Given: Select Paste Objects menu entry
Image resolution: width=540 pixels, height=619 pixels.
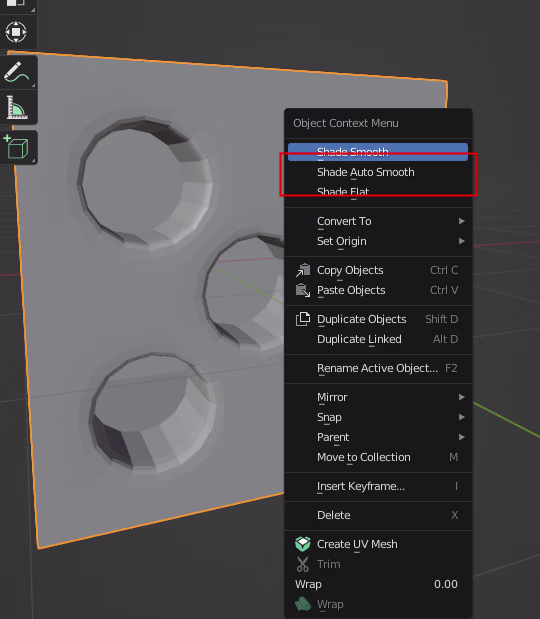Looking at the screenshot, I should pos(378,291).
